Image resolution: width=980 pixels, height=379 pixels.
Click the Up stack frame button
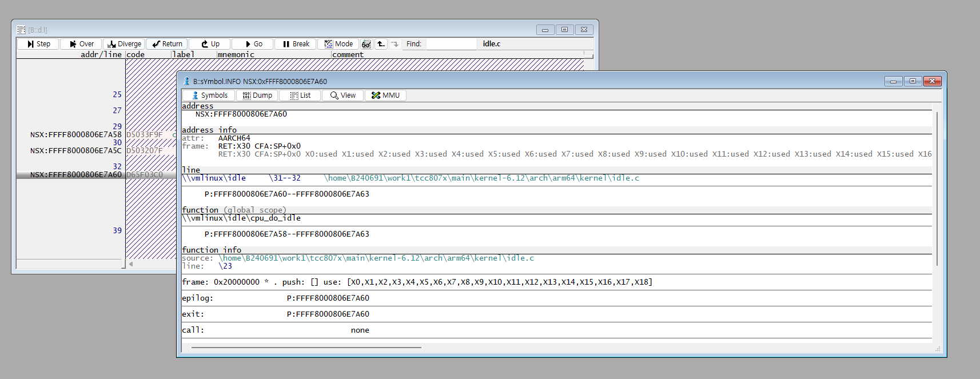(210, 44)
